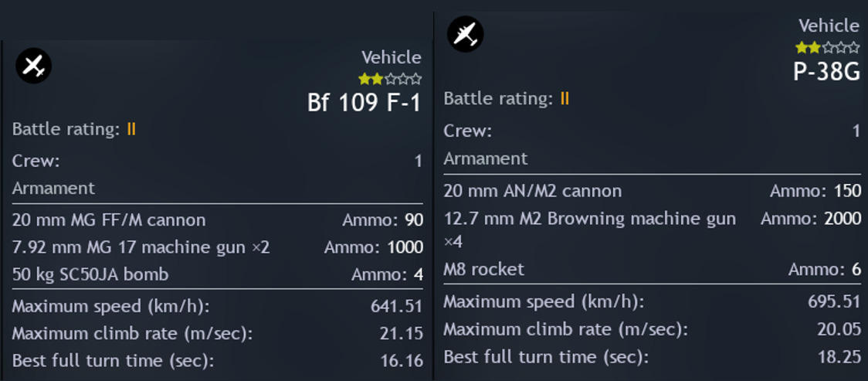Click the Bf 109 F-1 star rating
Viewport: 868px width, 381px height.
point(390,79)
